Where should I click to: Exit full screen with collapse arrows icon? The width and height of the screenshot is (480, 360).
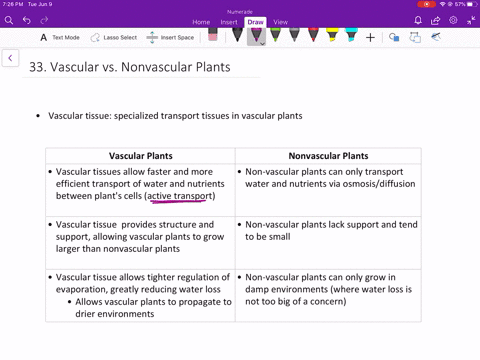point(471,21)
